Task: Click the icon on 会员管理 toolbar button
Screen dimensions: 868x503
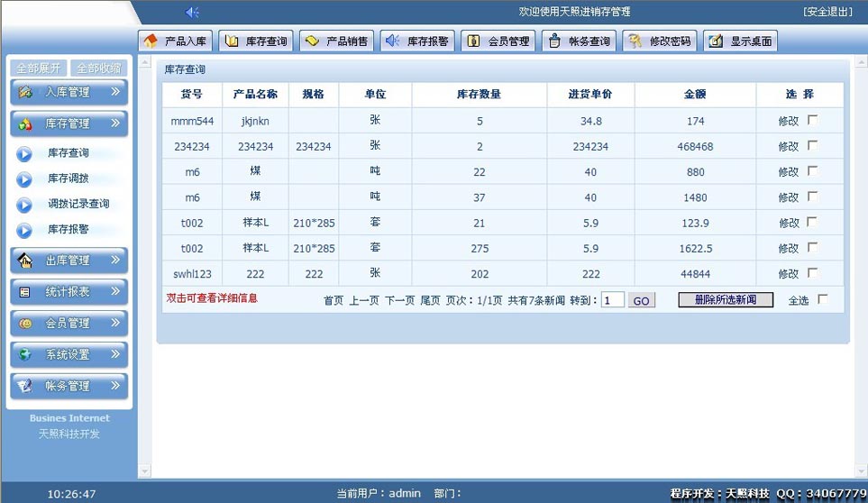Action: (x=473, y=41)
